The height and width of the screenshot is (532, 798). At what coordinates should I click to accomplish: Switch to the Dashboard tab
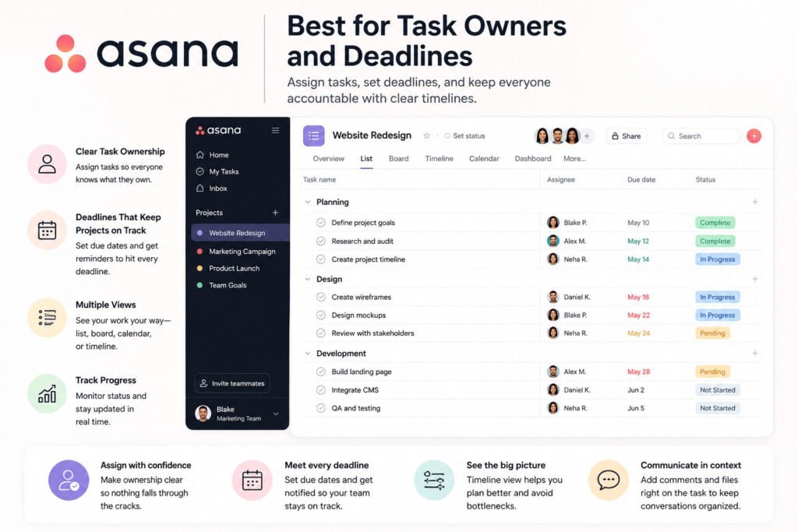[533, 159]
